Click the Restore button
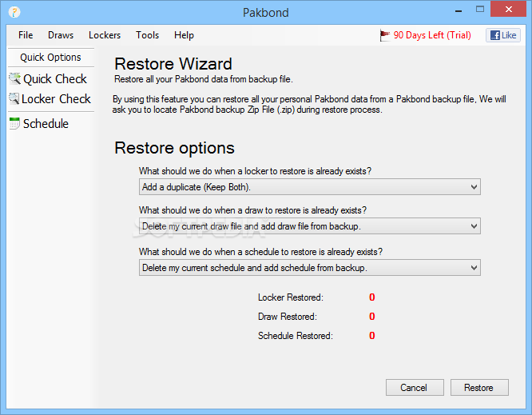The height and width of the screenshot is (415, 532). point(479,388)
